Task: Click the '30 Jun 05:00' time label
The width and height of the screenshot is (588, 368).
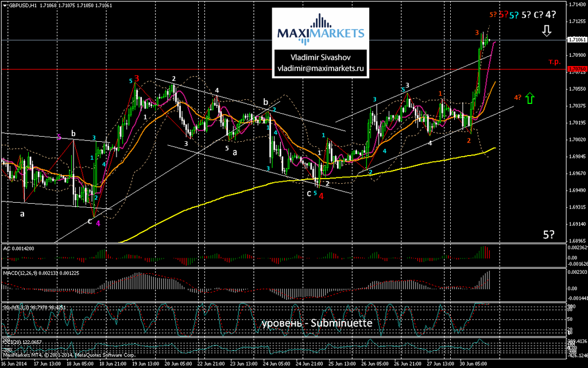Action: tap(473, 364)
